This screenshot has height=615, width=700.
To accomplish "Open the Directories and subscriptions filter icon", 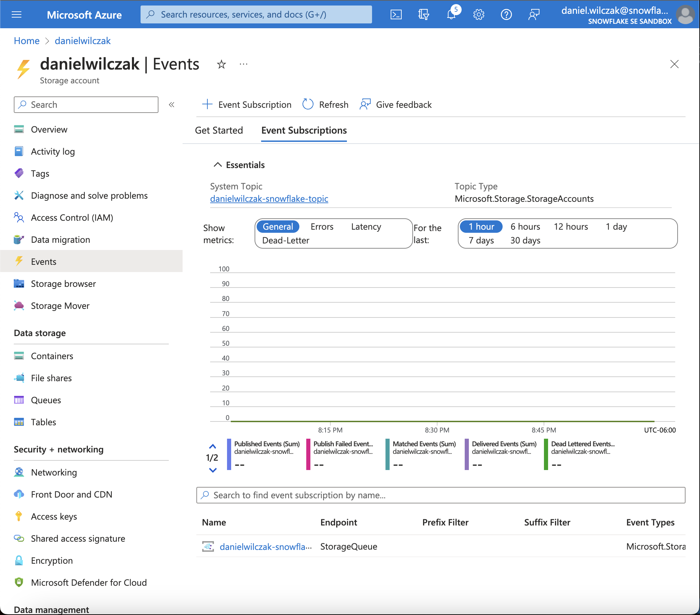I will pos(423,14).
